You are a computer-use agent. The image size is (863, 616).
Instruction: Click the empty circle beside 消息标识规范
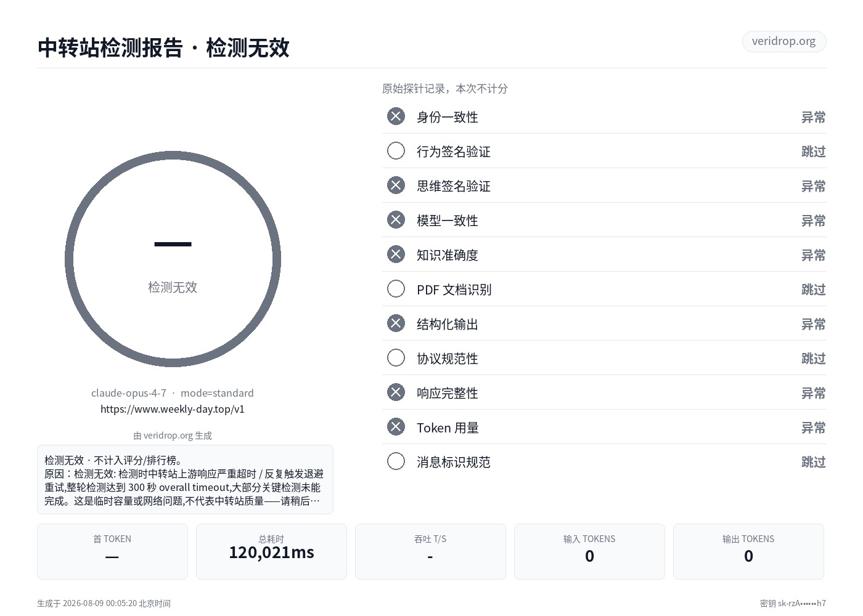pos(396,461)
